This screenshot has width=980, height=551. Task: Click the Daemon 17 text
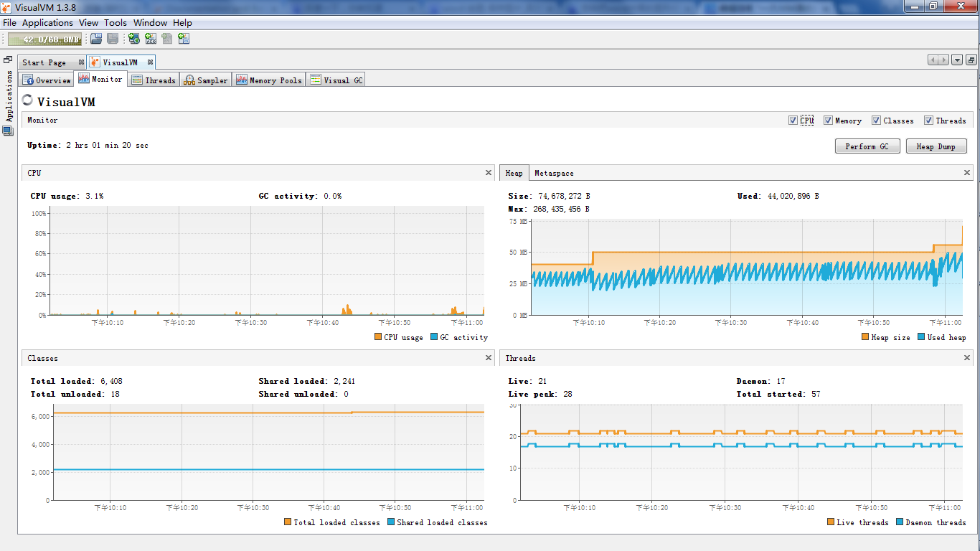[x=760, y=381]
